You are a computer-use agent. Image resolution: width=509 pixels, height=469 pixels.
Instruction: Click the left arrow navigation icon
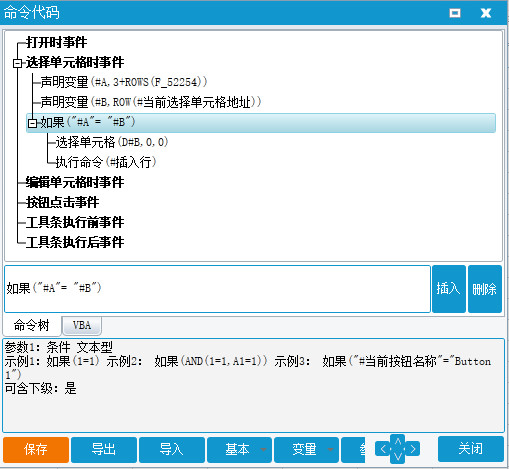[x=383, y=449]
